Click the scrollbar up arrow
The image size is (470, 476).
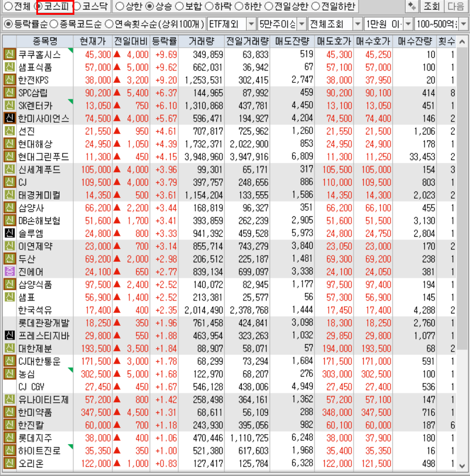pos(462,41)
